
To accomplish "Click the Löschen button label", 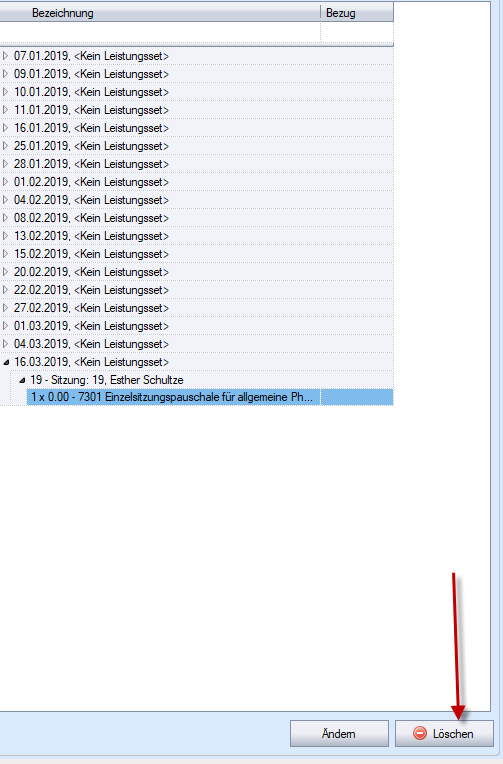I will pos(453,733).
